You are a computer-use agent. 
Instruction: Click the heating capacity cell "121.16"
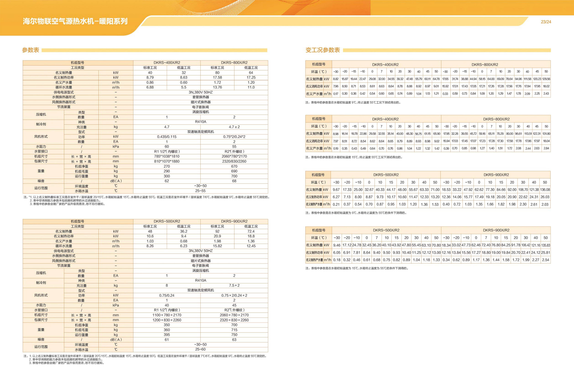[x=536, y=245]
